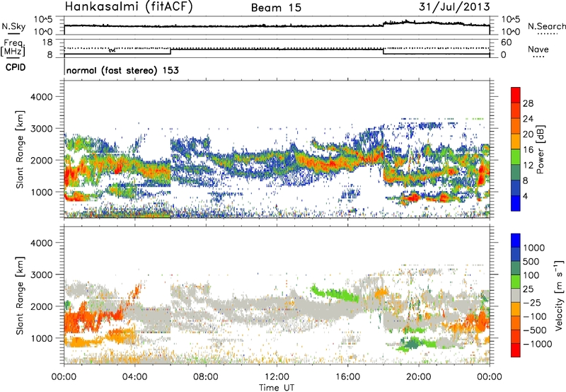Click 3000 tick in velocity panel

tap(41, 275)
